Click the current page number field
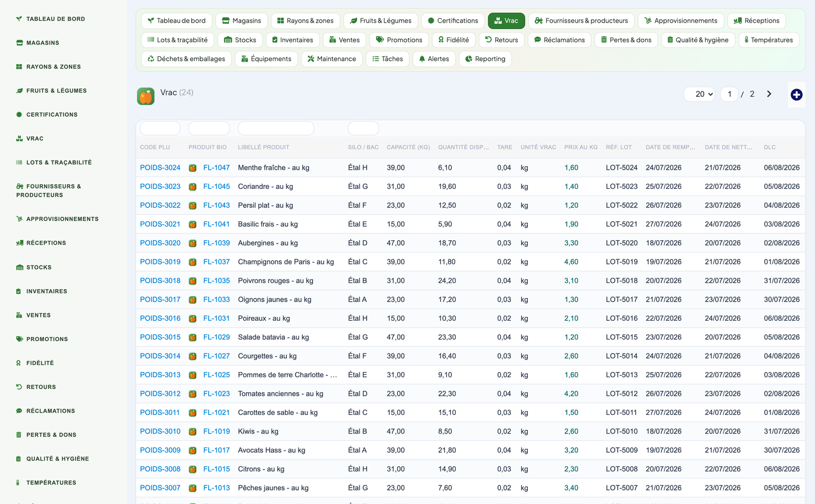The height and width of the screenshot is (504, 815). tap(729, 94)
